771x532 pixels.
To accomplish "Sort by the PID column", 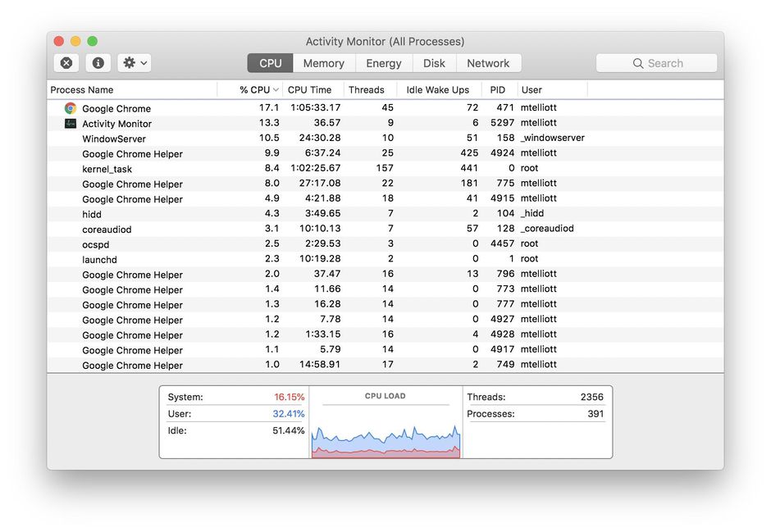I will (x=499, y=90).
